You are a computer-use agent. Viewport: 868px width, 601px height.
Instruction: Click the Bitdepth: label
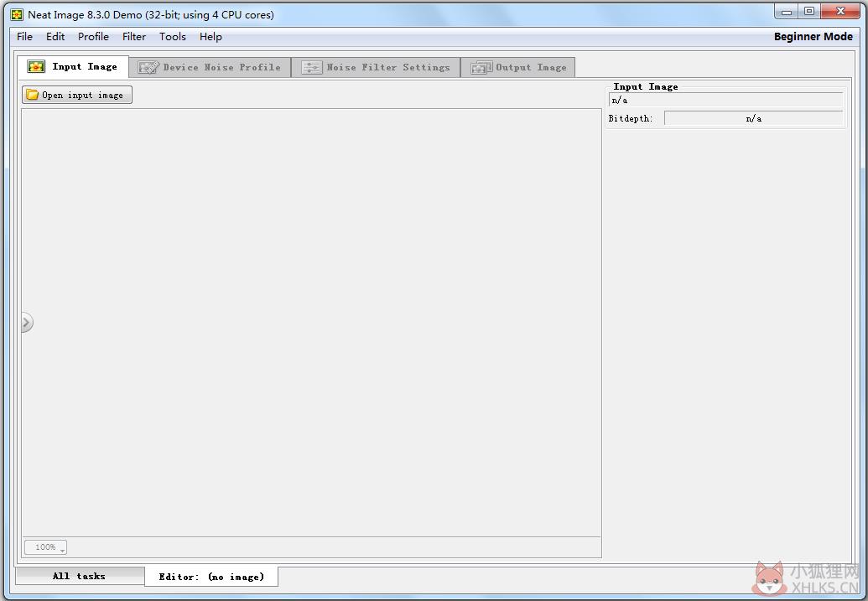click(631, 118)
